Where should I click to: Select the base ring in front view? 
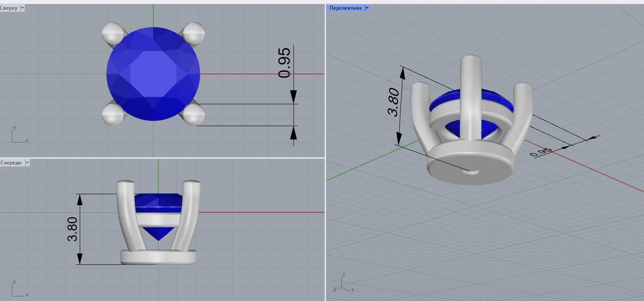tap(158, 256)
